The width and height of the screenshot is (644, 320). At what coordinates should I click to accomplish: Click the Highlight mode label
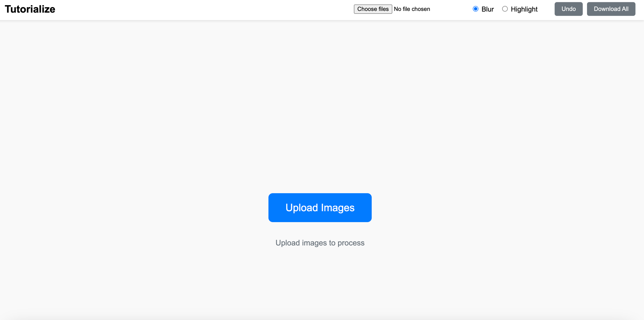[524, 9]
